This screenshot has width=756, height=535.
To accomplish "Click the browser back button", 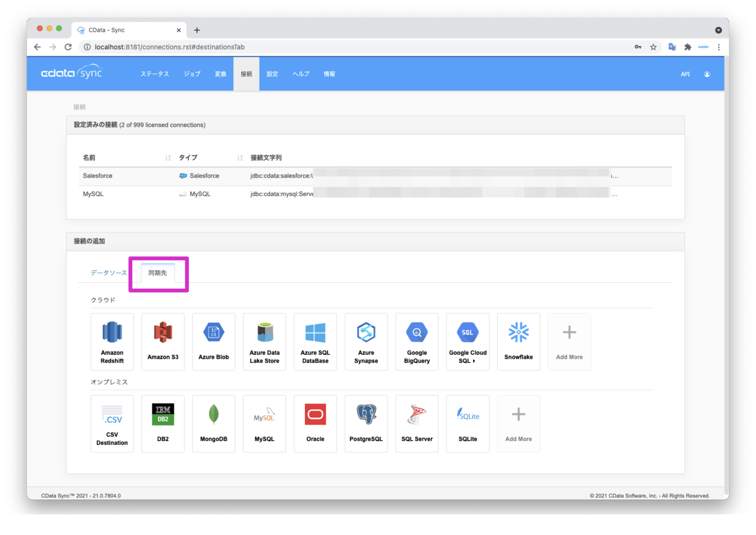I will point(37,47).
